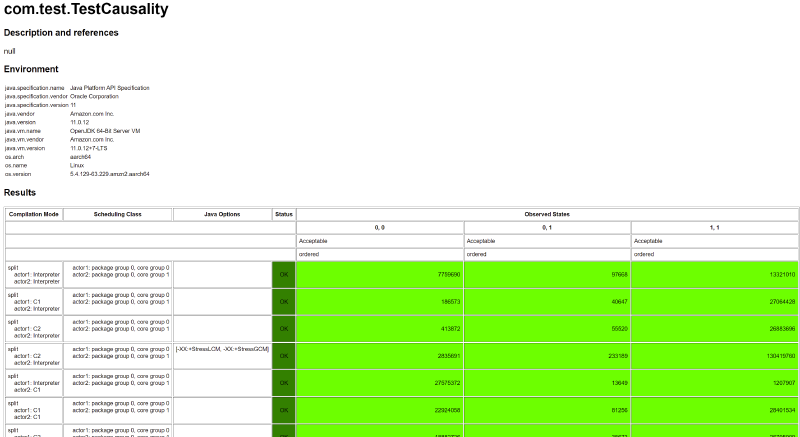
Task: Click the green cell with value 233189
Action: coord(547,355)
